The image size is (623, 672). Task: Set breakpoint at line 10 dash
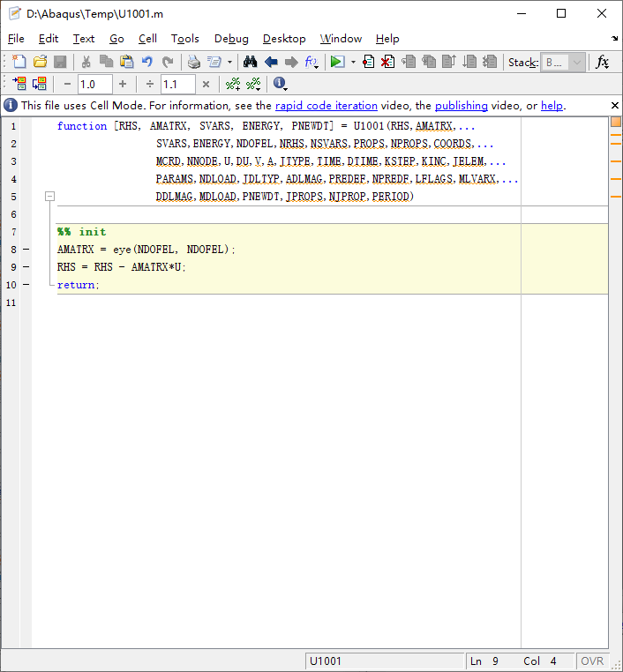tap(26, 284)
